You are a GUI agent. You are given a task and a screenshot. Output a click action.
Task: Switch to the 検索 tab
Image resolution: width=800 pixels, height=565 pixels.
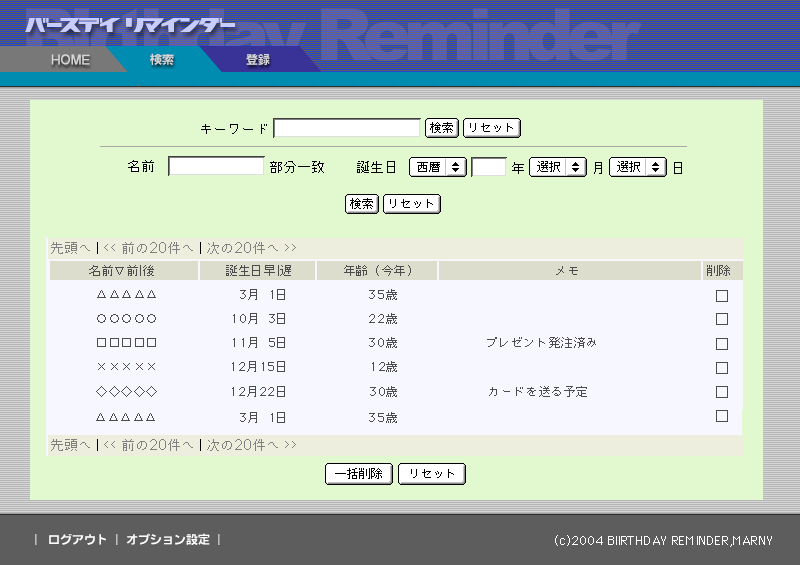coord(162,60)
